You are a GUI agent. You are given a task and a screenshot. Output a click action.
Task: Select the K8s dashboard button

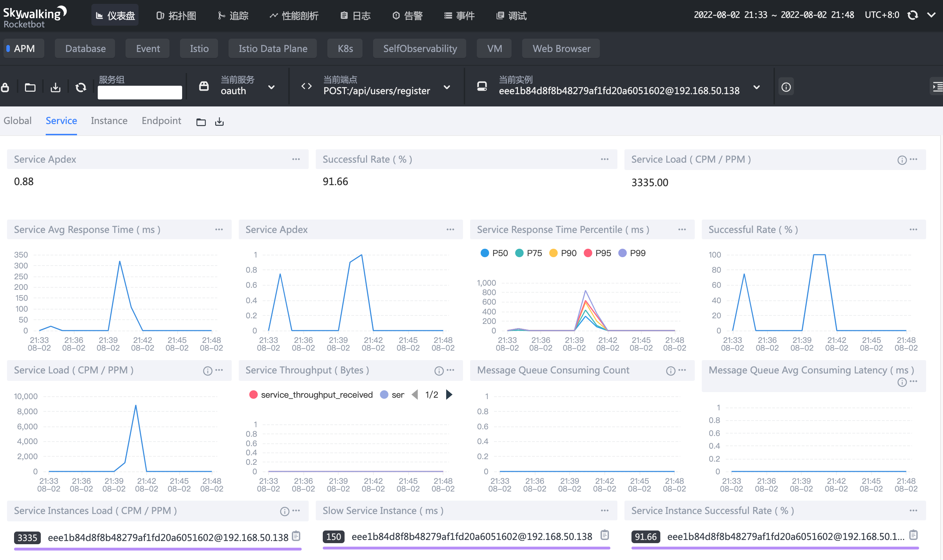345,49
